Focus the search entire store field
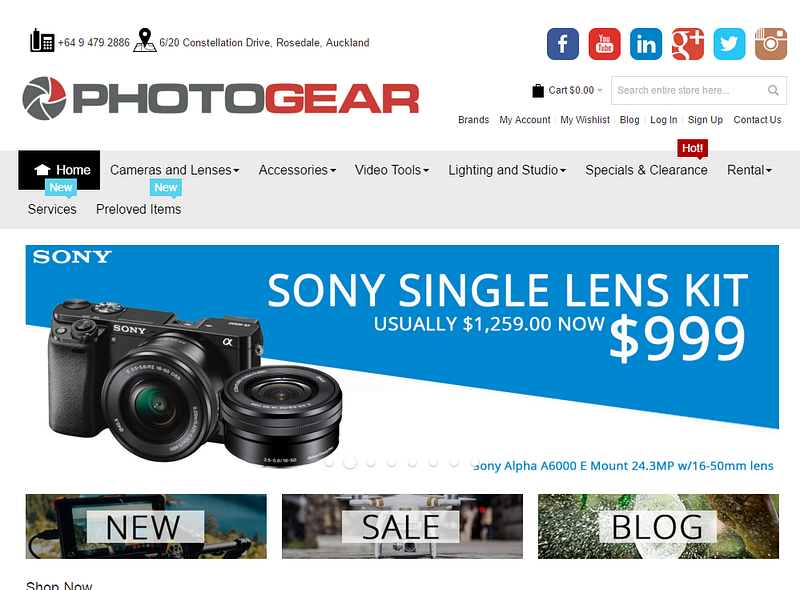 tap(689, 90)
